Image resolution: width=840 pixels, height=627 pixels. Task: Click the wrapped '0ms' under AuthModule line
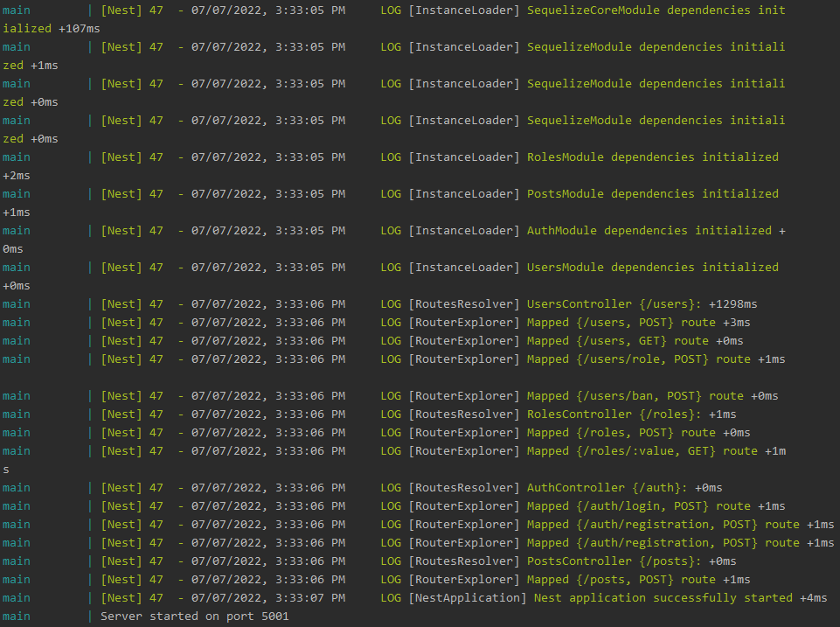point(13,249)
